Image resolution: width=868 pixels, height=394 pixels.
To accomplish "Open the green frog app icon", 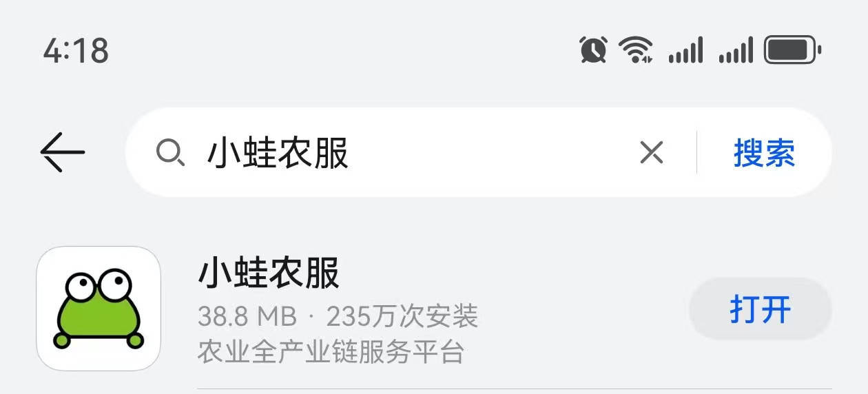I will pos(99,308).
